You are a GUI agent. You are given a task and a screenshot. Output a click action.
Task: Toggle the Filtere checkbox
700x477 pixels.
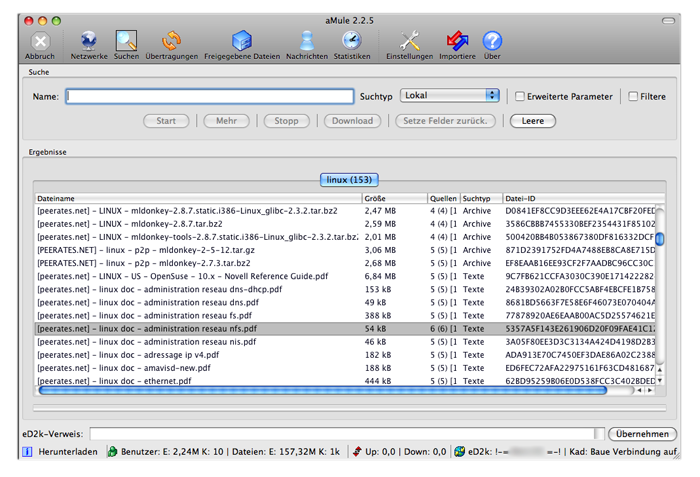(633, 96)
